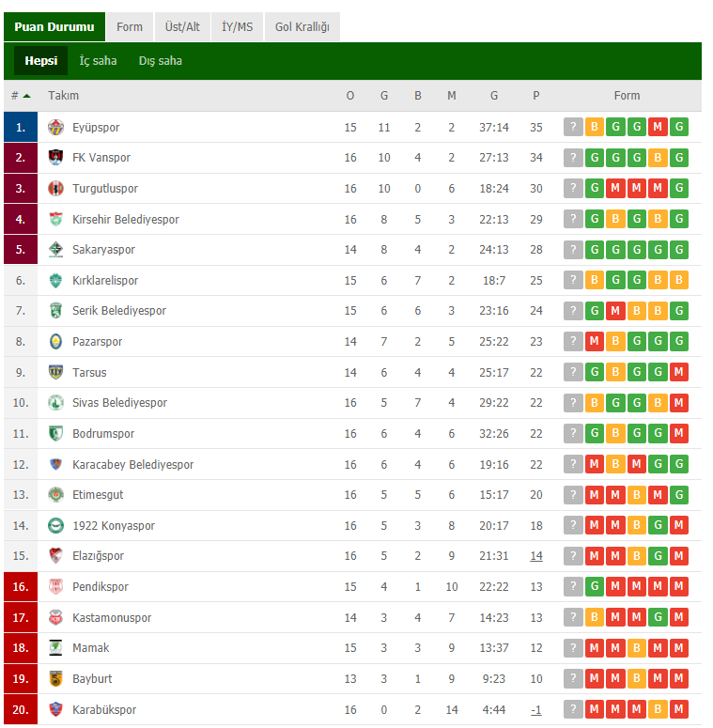
Task: Click Elazığspor's underlined 14 points value
Action: [x=536, y=556]
